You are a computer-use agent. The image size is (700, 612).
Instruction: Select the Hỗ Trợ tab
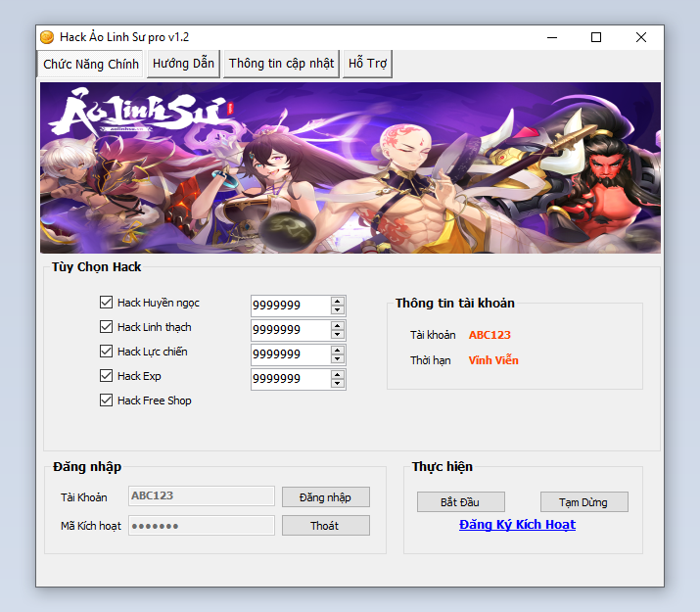pyautogui.click(x=368, y=64)
